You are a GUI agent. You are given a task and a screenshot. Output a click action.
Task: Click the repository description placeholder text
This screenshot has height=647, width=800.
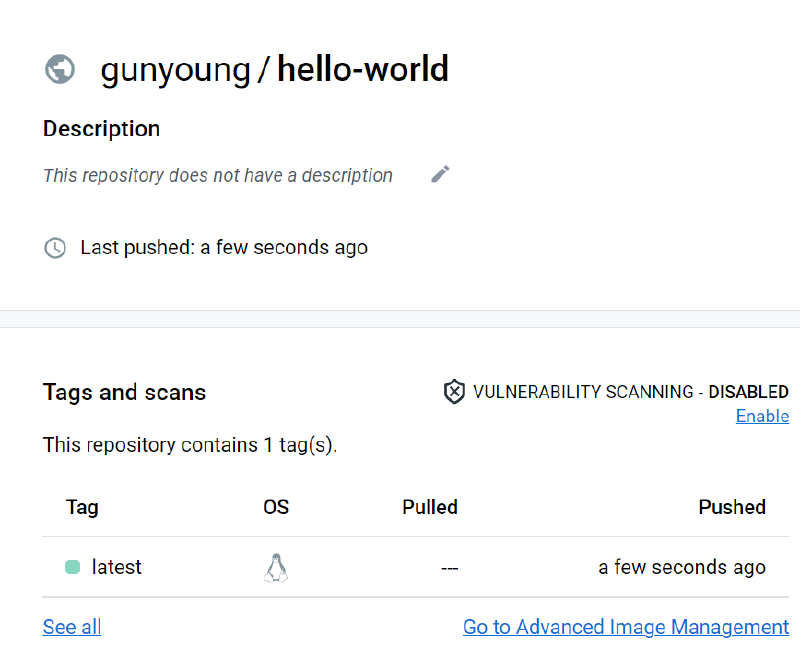[x=218, y=175]
